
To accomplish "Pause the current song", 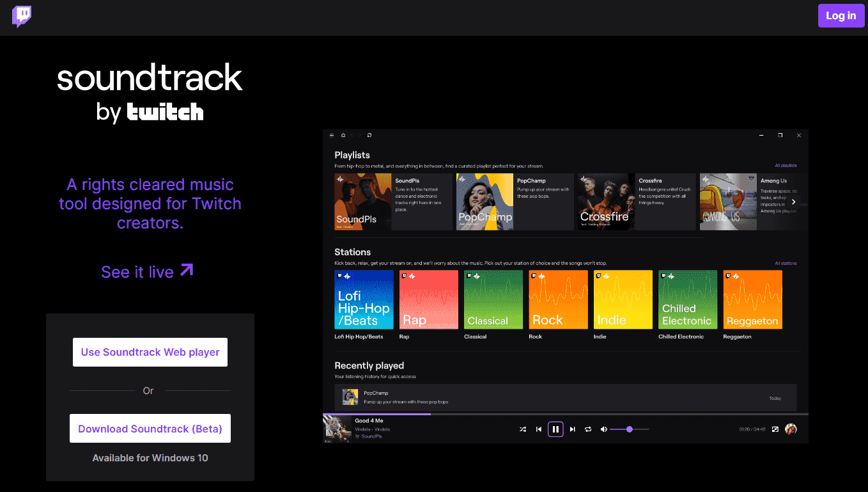I will [x=555, y=429].
